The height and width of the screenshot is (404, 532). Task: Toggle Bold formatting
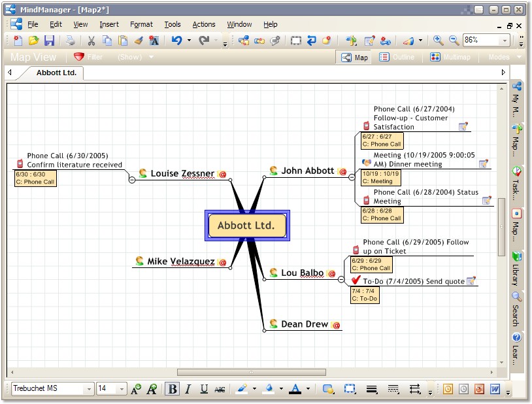coord(173,389)
